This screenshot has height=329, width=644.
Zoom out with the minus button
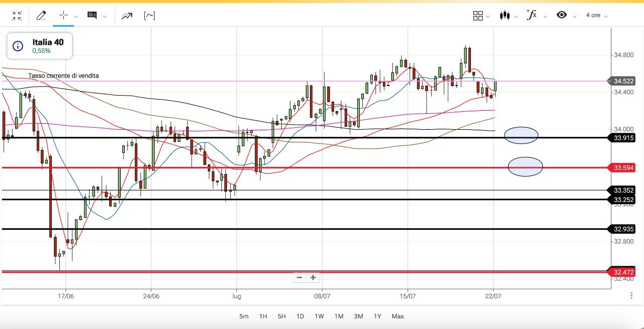(x=299, y=278)
